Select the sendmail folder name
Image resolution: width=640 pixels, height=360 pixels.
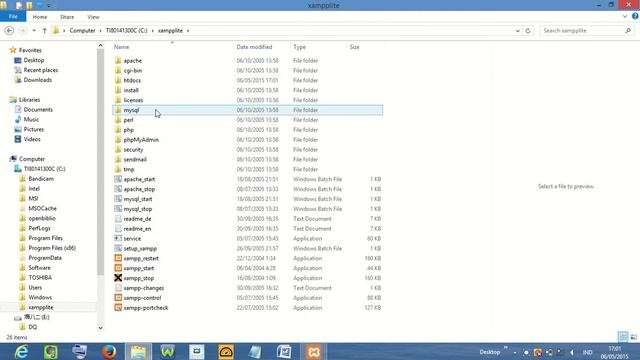(135, 160)
